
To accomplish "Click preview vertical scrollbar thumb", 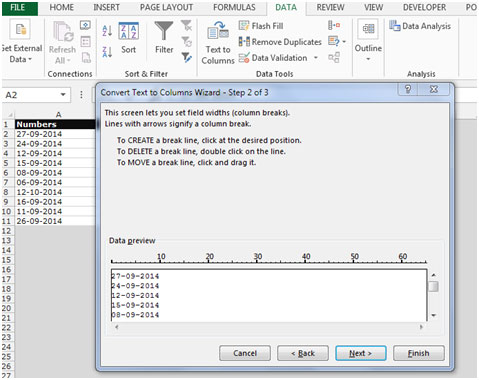I will (x=433, y=286).
